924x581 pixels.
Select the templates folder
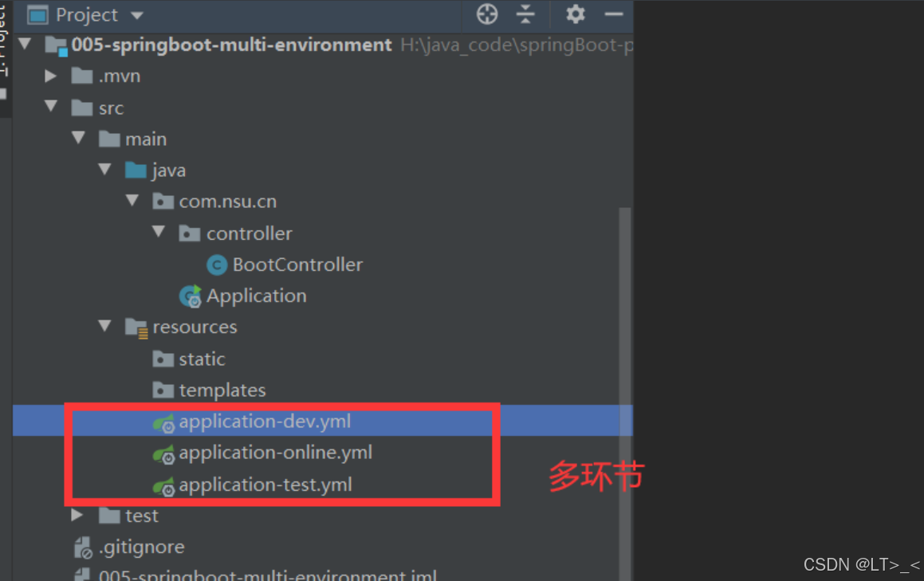(x=225, y=390)
